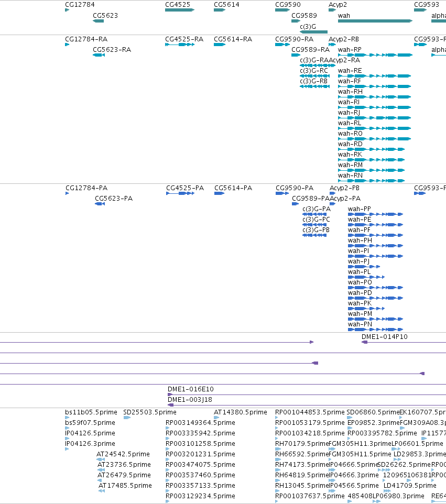This screenshot has width=446, height=504.
Task: Click transcript CG5623-RA
Action: pos(112,50)
